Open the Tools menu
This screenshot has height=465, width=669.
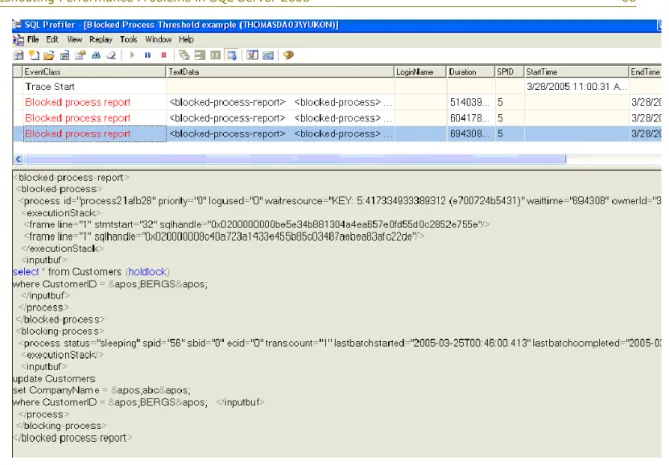pyautogui.click(x=128, y=40)
